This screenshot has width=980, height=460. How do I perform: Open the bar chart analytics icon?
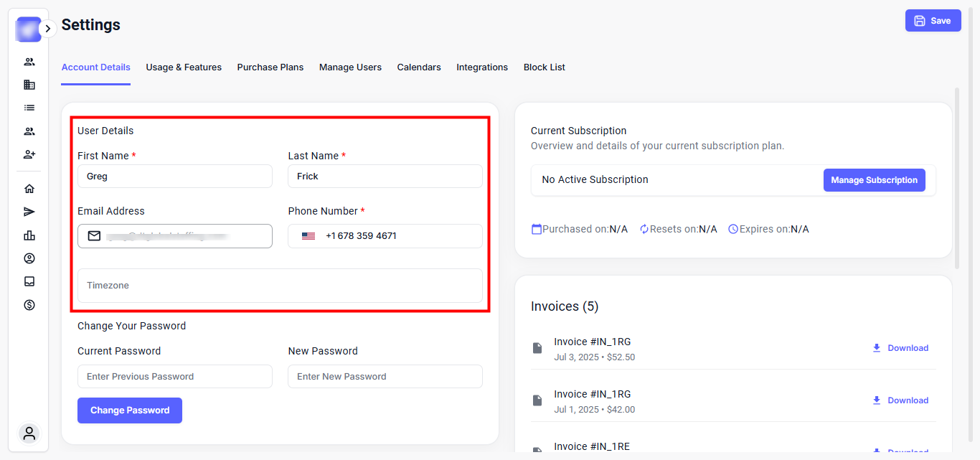[29, 235]
